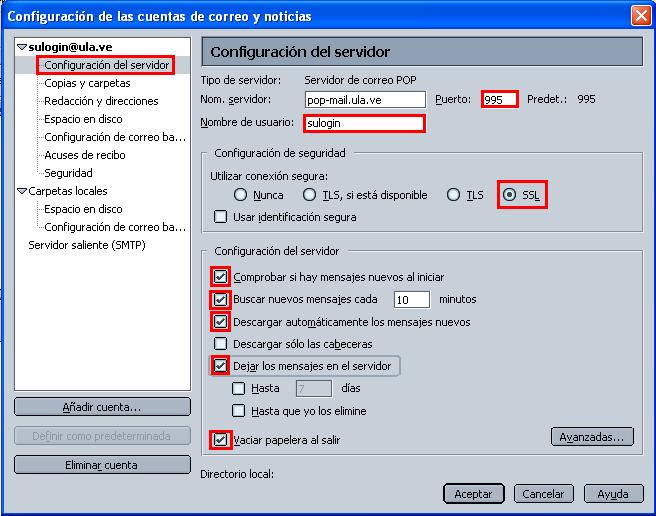656x516 pixels.
Task: Toggle Vaciar papelera al salir checkbox
Action: pyautogui.click(x=220, y=440)
